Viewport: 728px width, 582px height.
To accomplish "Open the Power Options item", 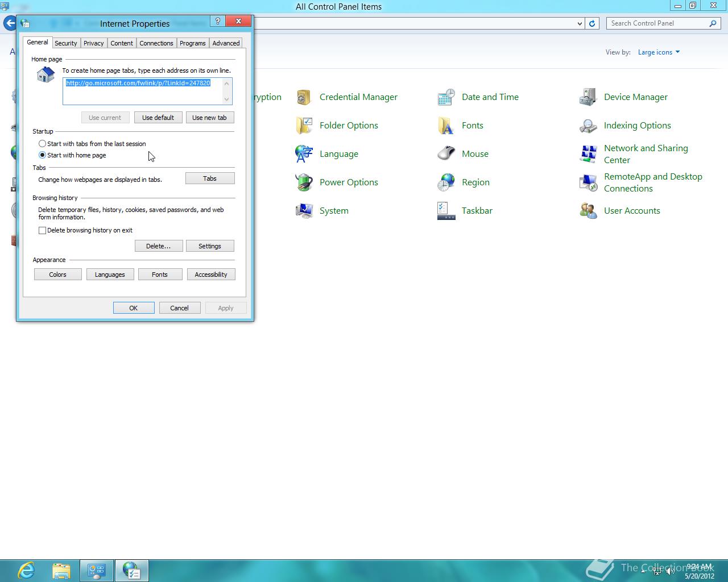I will (x=349, y=182).
